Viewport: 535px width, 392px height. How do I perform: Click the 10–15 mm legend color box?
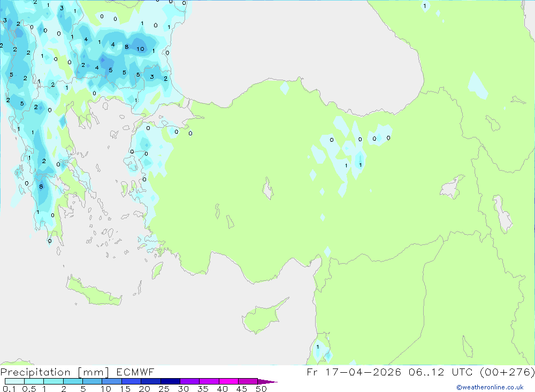[112, 381]
